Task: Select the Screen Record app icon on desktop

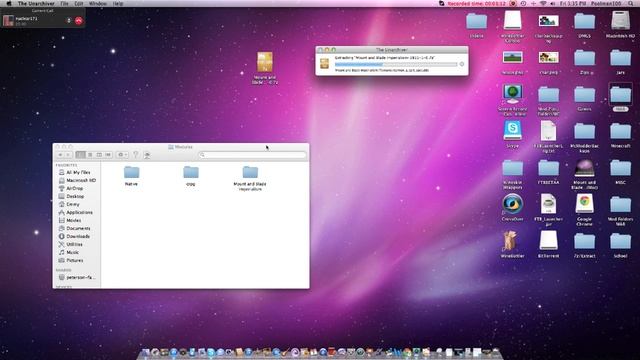Action: coord(512,94)
